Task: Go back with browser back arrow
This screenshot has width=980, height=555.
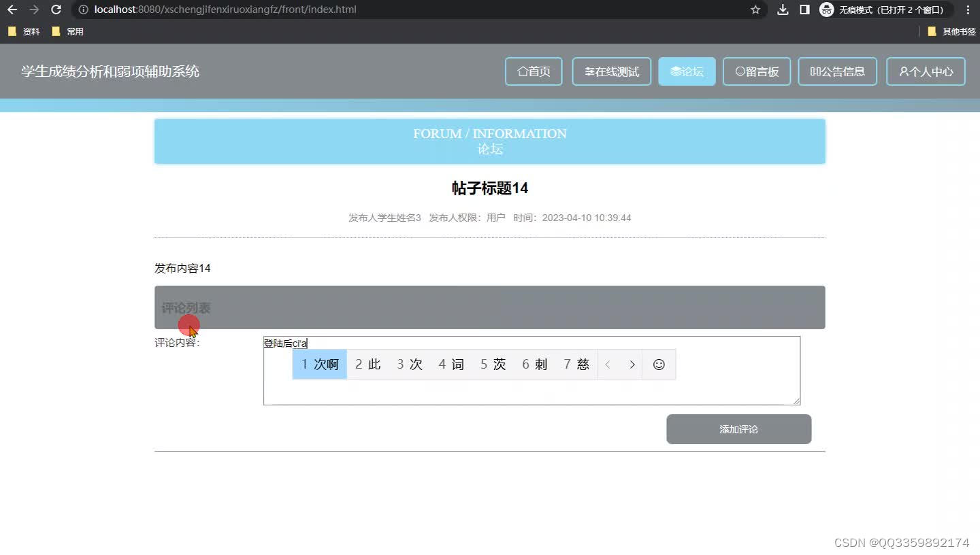Action: point(12,10)
